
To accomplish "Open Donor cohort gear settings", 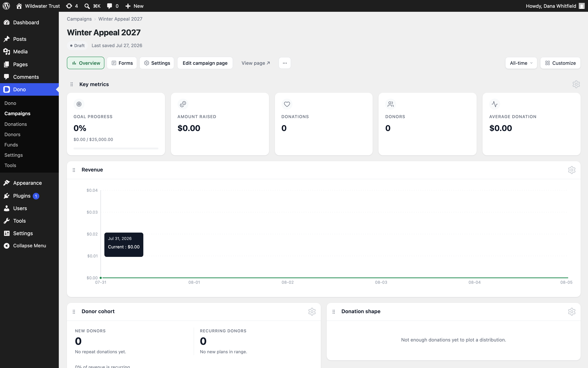I will (x=312, y=312).
